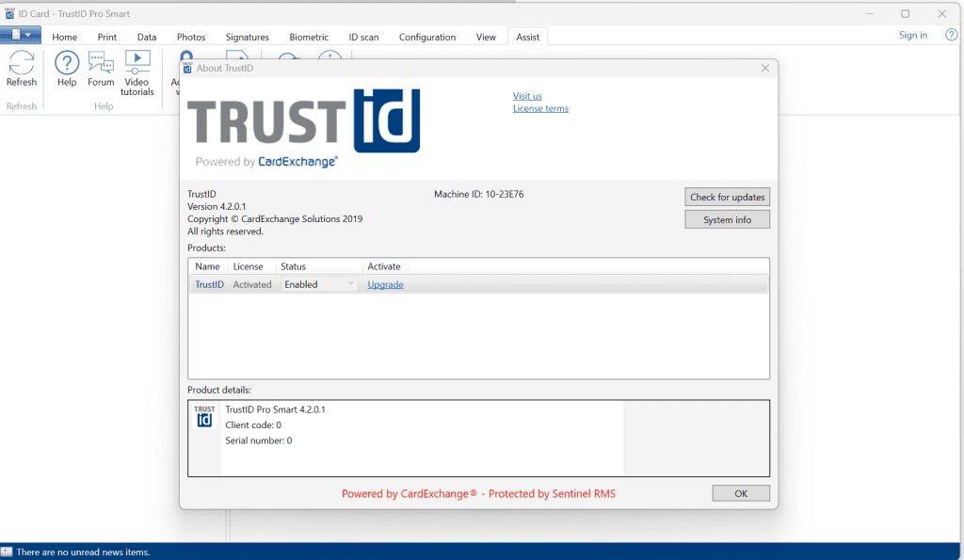This screenshot has width=964, height=560.
Task: Select the Assist ribbon tab
Action: click(527, 37)
